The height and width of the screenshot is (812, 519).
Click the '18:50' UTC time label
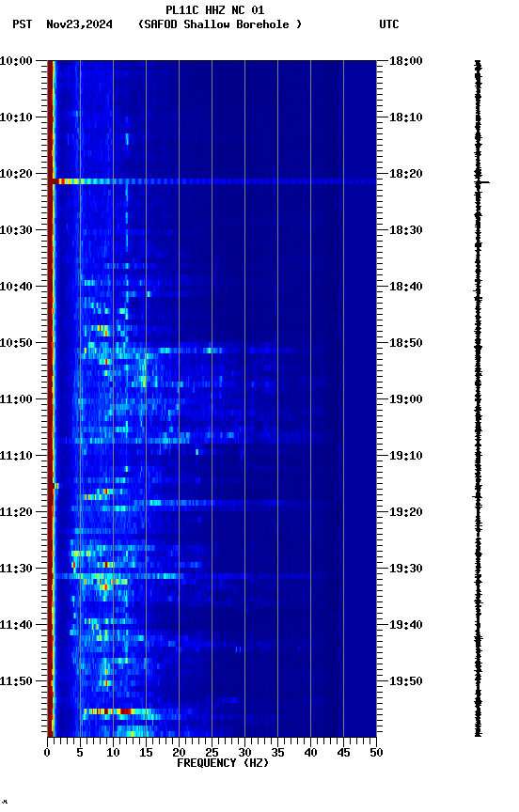[406, 343]
